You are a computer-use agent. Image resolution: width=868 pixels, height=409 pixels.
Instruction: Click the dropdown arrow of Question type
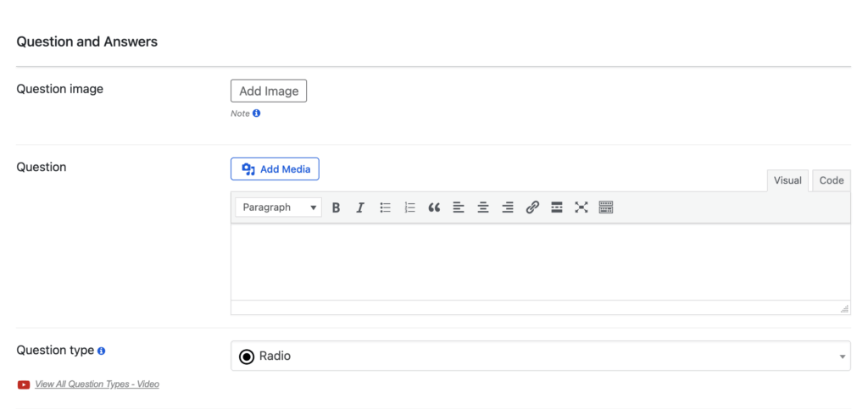[x=843, y=356]
